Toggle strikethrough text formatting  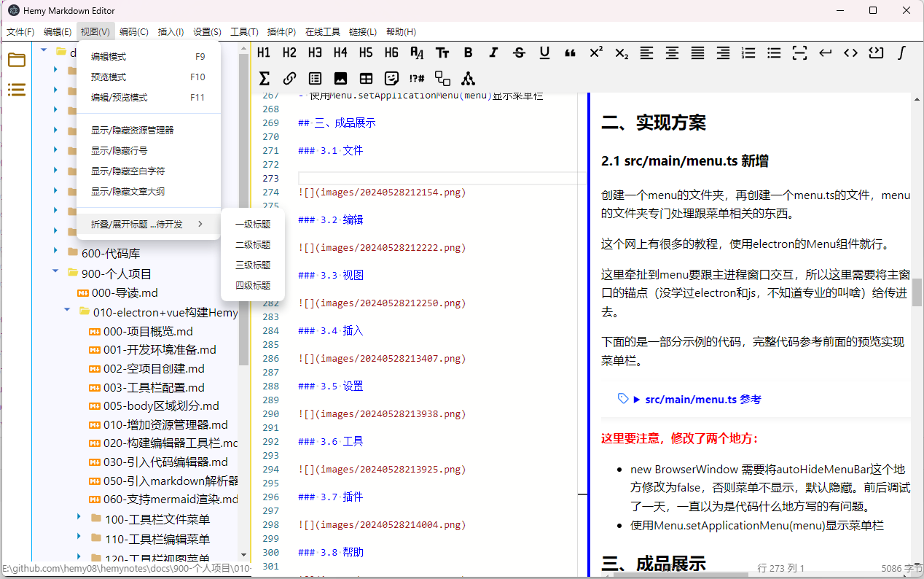[519, 53]
